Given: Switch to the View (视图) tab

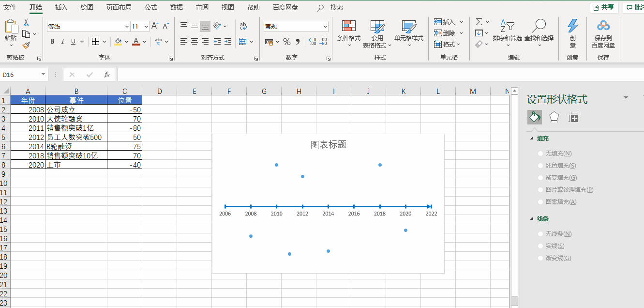Looking at the screenshot, I should click(227, 7).
